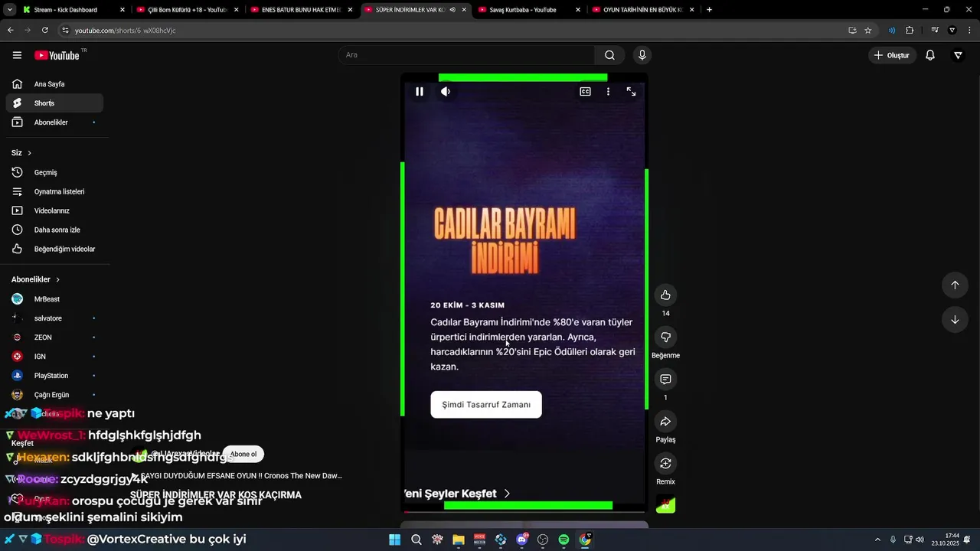The image size is (980, 551).
Task: Show hidden system tray icons chevron
Action: coord(877,540)
